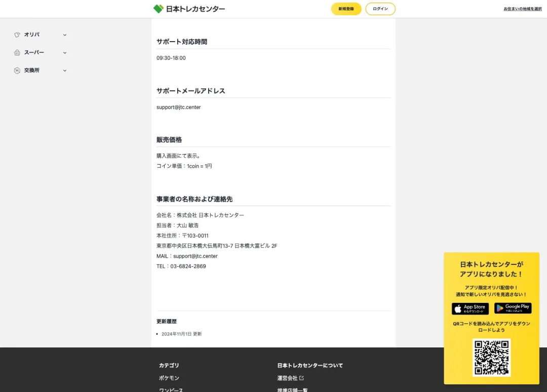This screenshot has width=547, height=392.
Task: Click the 日本トレカセンターについて footer heading
Action: (x=310, y=366)
